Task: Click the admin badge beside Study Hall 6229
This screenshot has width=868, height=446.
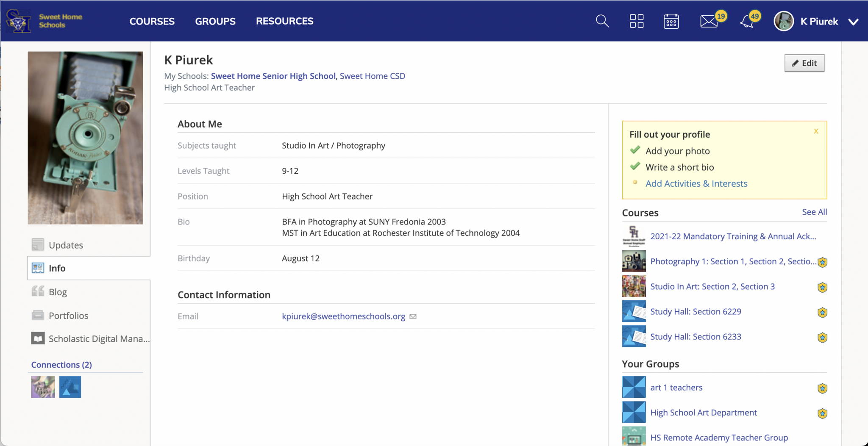Action: [822, 313]
